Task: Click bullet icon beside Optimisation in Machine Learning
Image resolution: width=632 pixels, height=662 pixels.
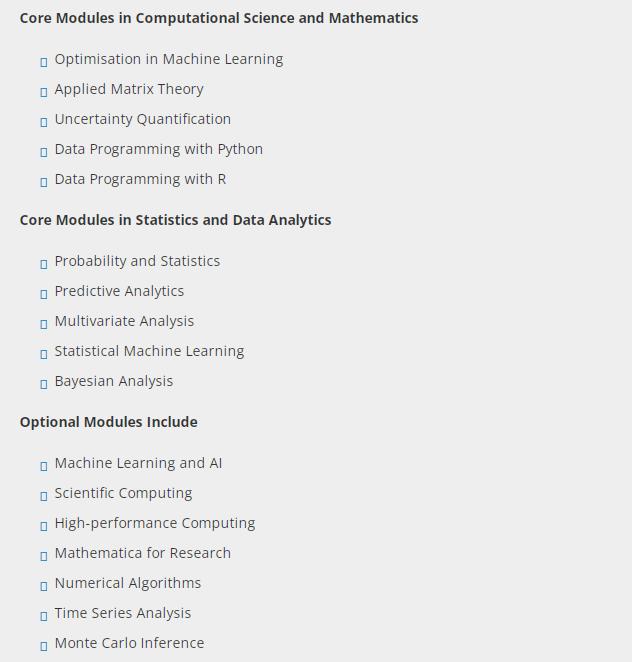Action: [44, 62]
